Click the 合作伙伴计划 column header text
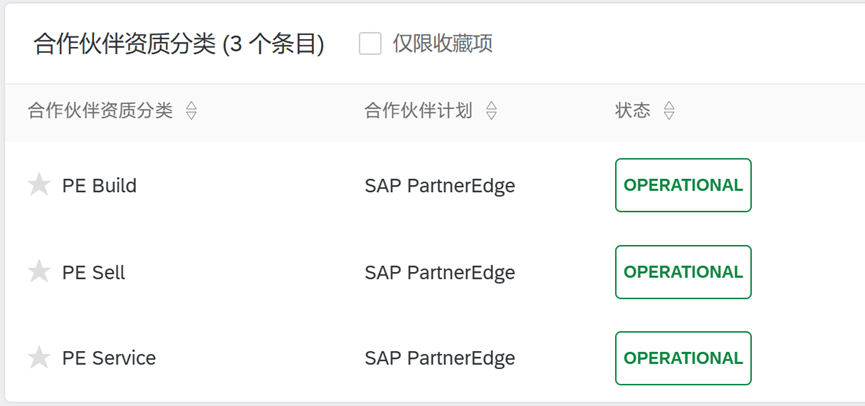The image size is (865, 406). [x=418, y=110]
